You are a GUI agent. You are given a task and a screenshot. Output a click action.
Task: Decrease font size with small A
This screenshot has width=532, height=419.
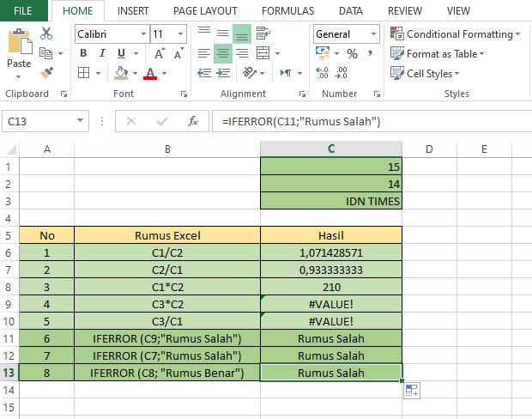pyautogui.click(x=178, y=53)
